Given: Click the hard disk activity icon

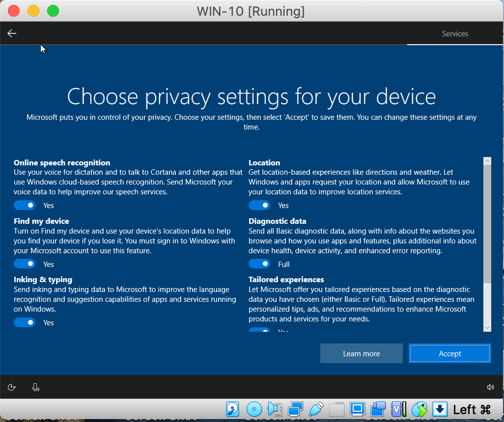Looking at the screenshot, I should (232, 409).
